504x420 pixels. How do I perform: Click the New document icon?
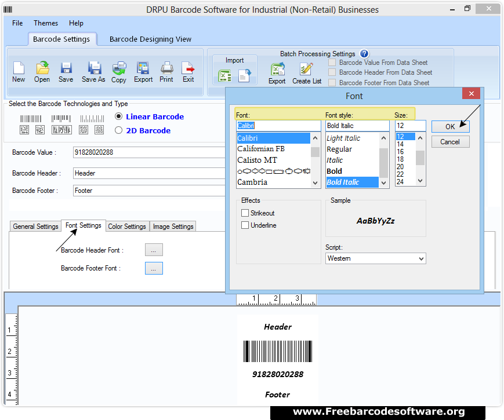[x=19, y=68]
